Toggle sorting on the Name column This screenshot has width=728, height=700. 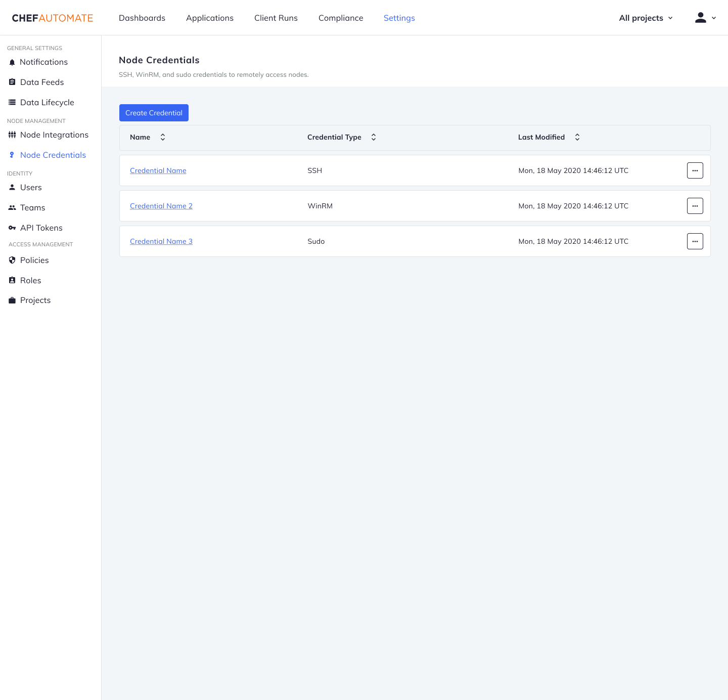(163, 137)
